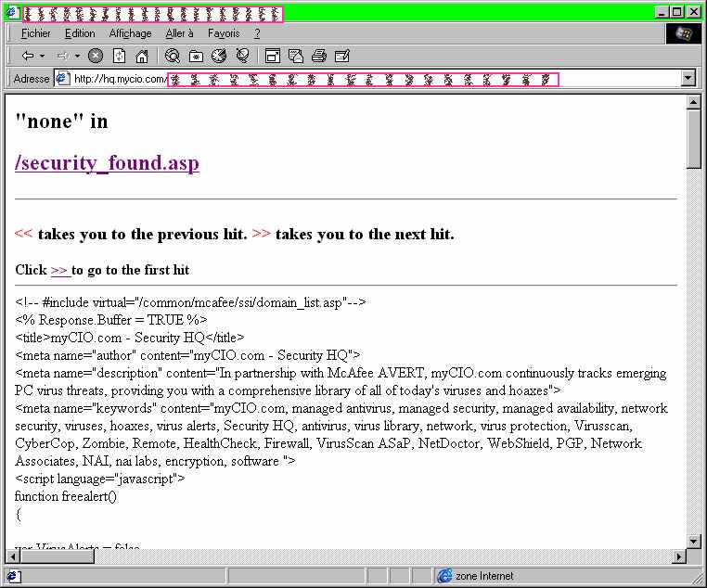The image size is (707, 588).
Task: Click the '<script language="javascript">' line
Action: 99,479
